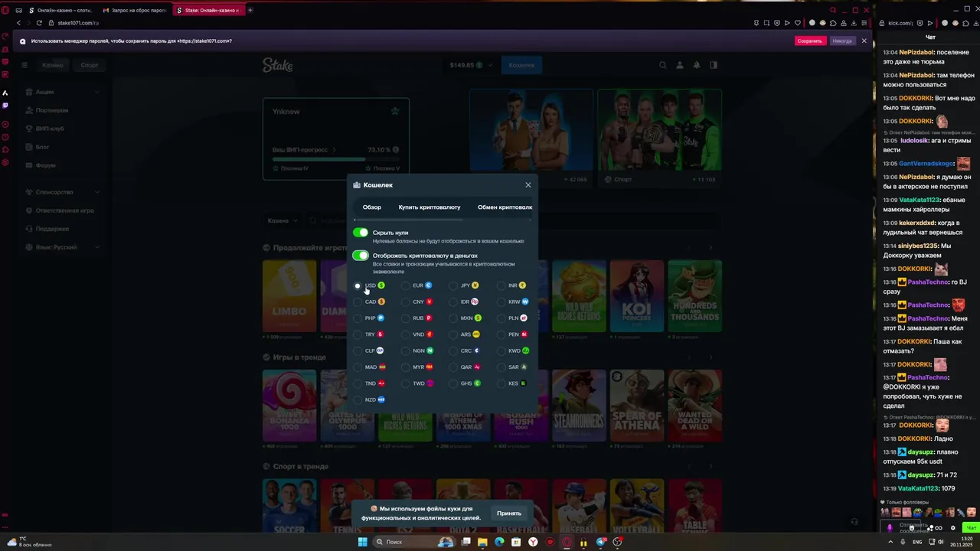This screenshot has width=980, height=551.
Task: Select the Казино button in sidebar header
Action: click(53, 65)
